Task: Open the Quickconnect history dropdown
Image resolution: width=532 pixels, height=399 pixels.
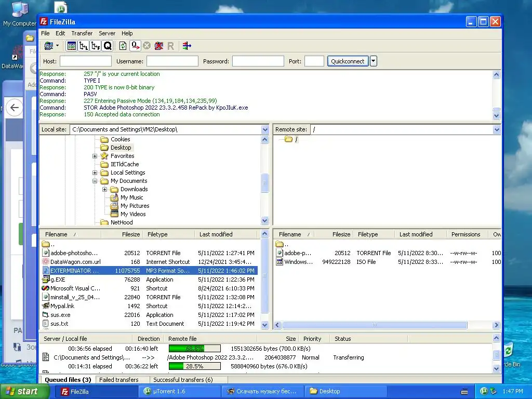Action: point(373,61)
